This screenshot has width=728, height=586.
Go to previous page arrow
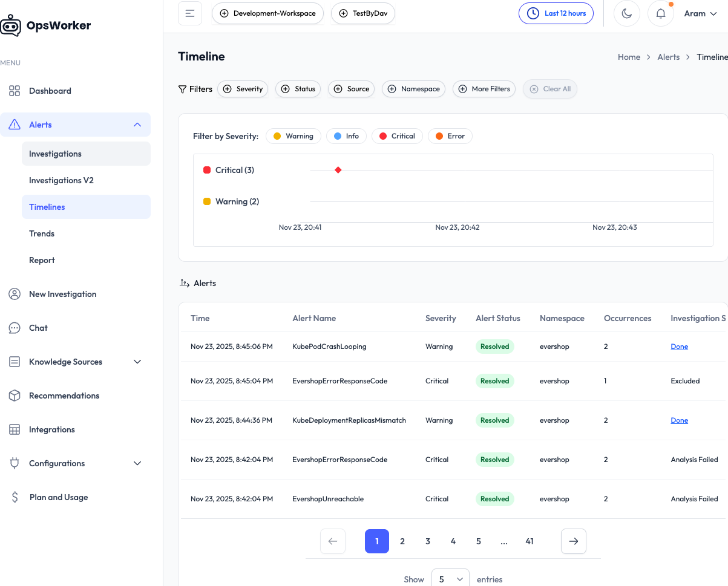click(333, 541)
